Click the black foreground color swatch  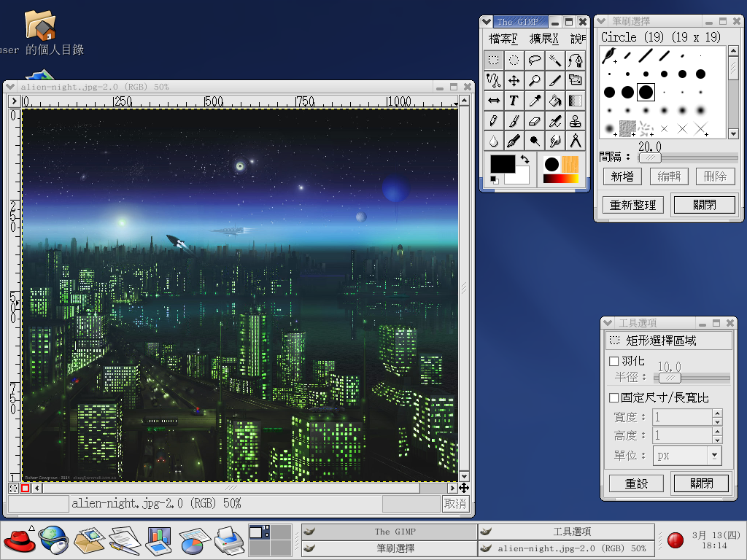[502, 165]
